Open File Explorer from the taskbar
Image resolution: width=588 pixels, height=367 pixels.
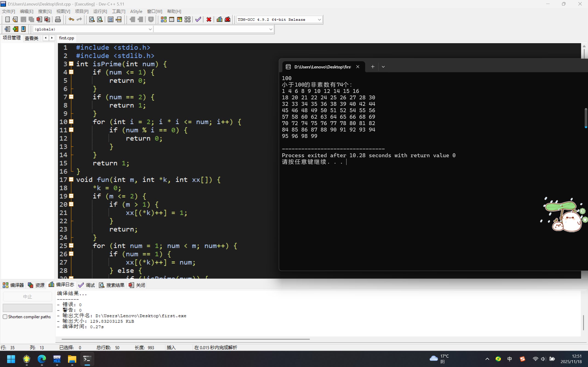tap(72, 359)
